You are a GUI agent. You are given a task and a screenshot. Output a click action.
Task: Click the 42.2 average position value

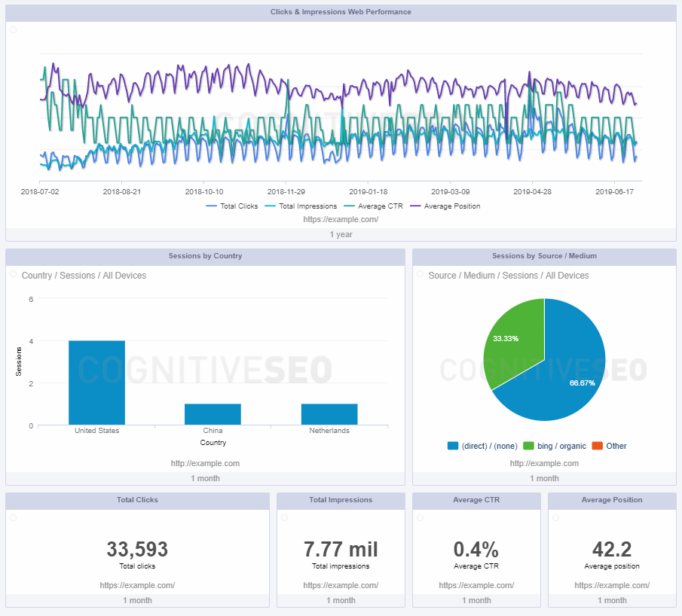pos(612,549)
